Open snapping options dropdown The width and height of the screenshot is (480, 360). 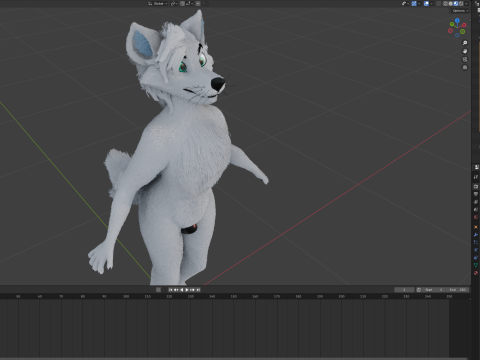[189, 4]
